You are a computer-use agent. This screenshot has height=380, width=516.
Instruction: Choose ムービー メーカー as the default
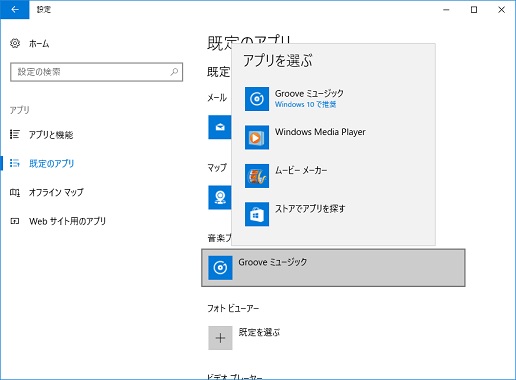point(333,176)
